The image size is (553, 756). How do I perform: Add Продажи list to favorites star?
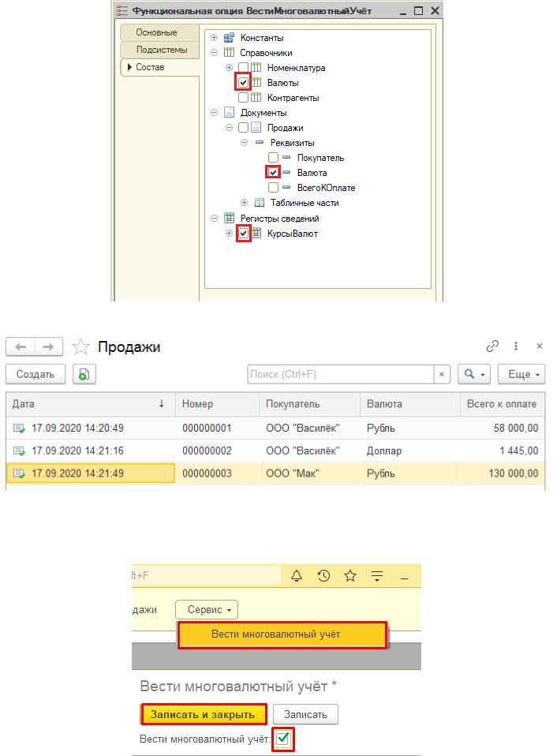[80, 346]
